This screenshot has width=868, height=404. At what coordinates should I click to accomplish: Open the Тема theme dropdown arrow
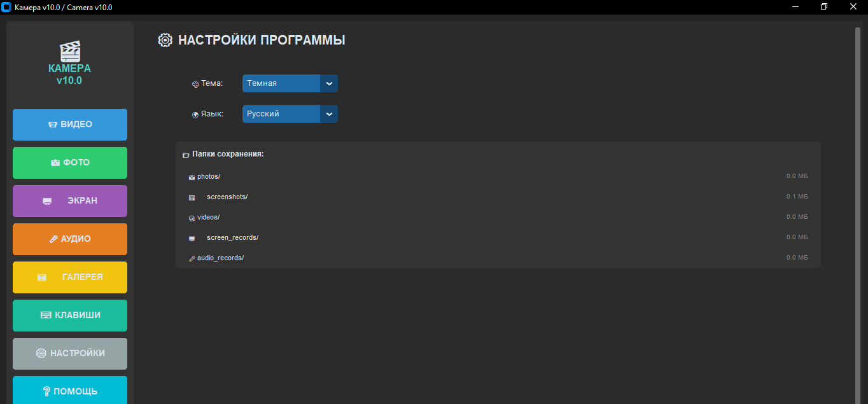point(328,83)
